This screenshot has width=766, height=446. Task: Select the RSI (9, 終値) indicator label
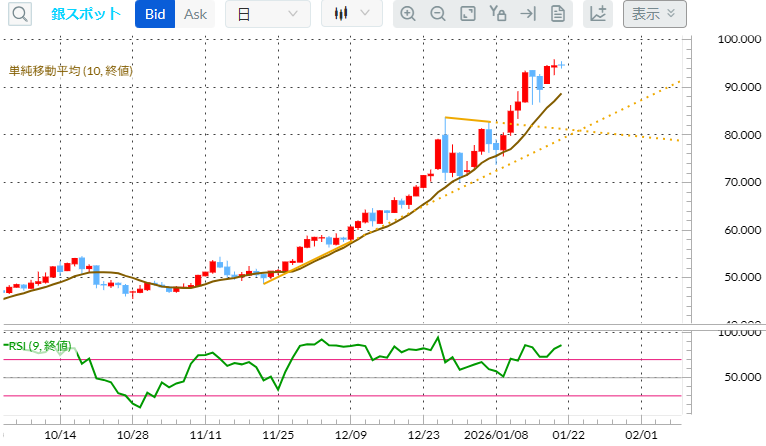40,346
